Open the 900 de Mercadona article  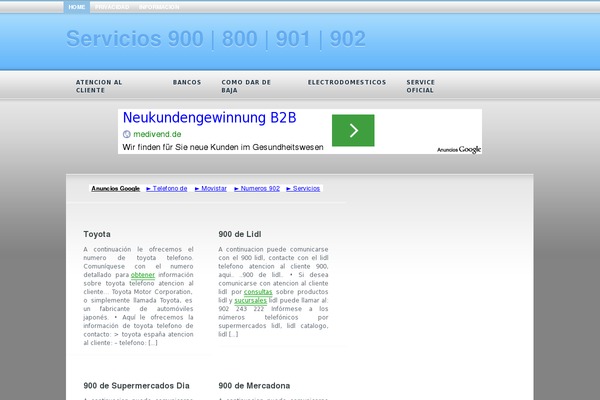coord(254,386)
